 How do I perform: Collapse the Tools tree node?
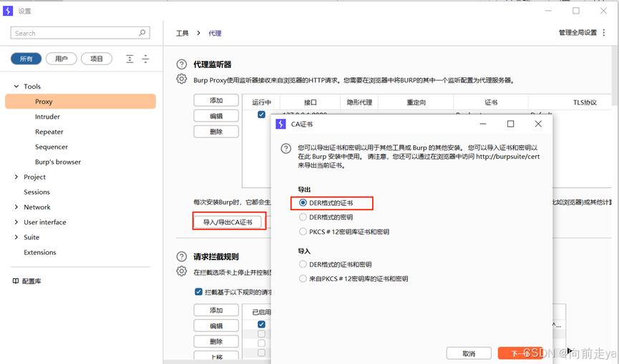click(16, 86)
